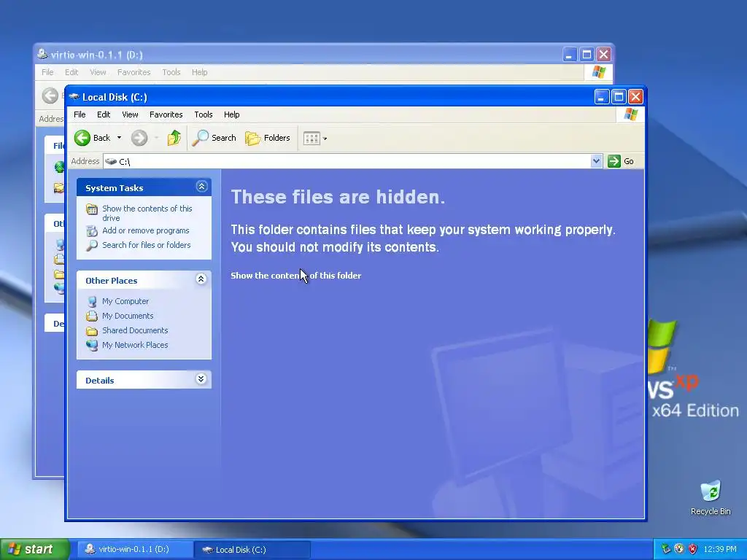Screen dimensions: 747x560
Task: Collapse the System Tasks panel
Action: click(x=201, y=187)
